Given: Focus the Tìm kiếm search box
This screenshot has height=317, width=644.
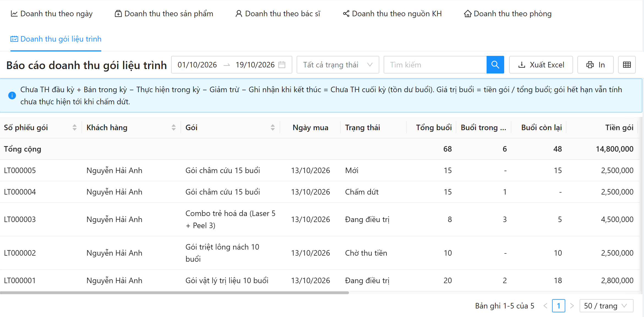Looking at the screenshot, I should pyautogui.click(x=435, y=65).
